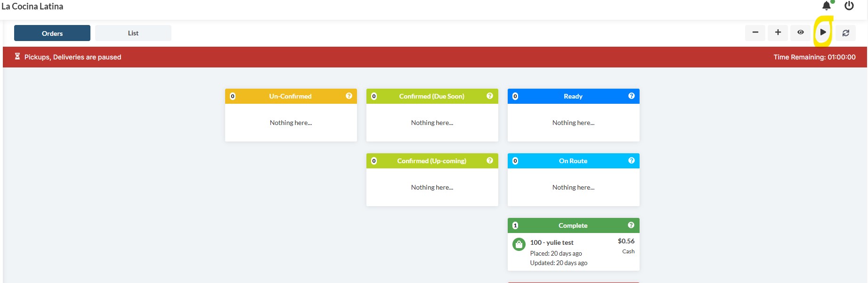The width and height of the screenshot is (868, 283).
Task: Resume orders with the play button
Action: tap(823, 33)
